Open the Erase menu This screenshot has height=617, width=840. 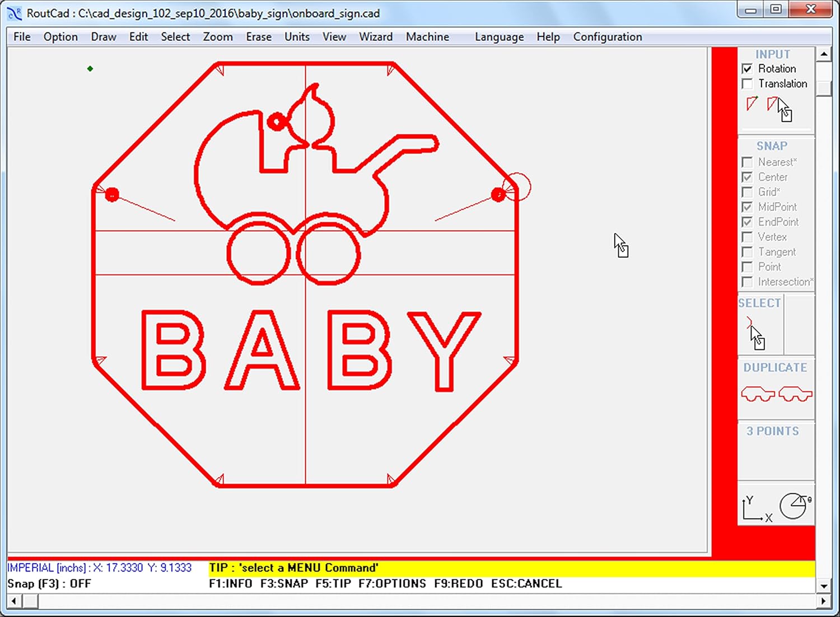click(259, 37)
